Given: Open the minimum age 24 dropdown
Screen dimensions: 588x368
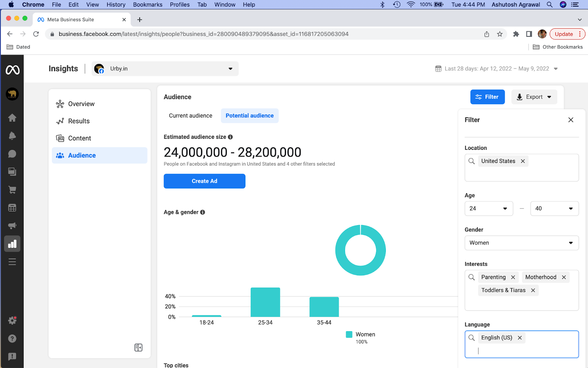Looking at the screenshot, I should tap(488, 208).
